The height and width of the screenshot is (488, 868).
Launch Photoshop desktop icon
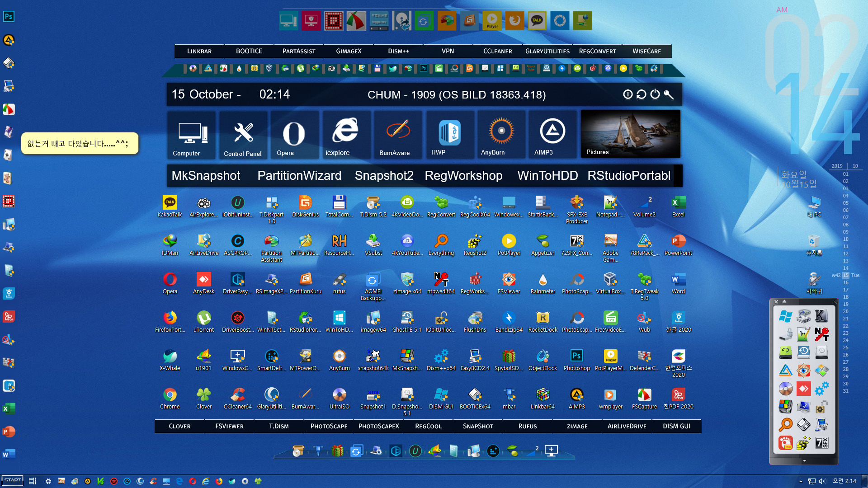[576, 360]
